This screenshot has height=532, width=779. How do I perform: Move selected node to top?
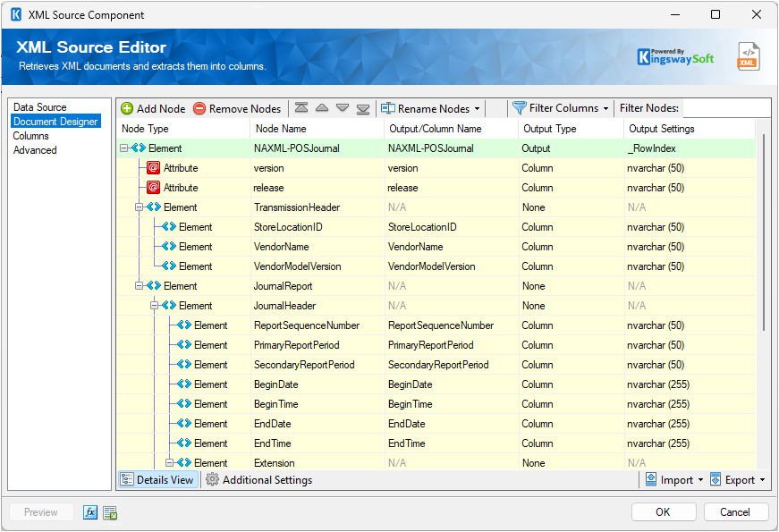[301, 108]
